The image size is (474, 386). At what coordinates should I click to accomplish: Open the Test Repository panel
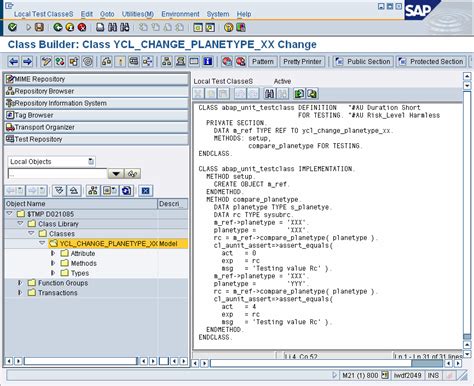click(x=97, y=139)
